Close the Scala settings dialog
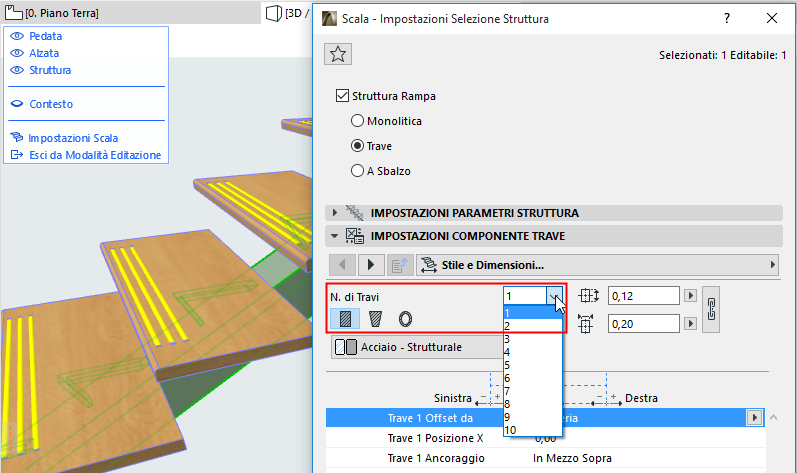 coord(772,18)
